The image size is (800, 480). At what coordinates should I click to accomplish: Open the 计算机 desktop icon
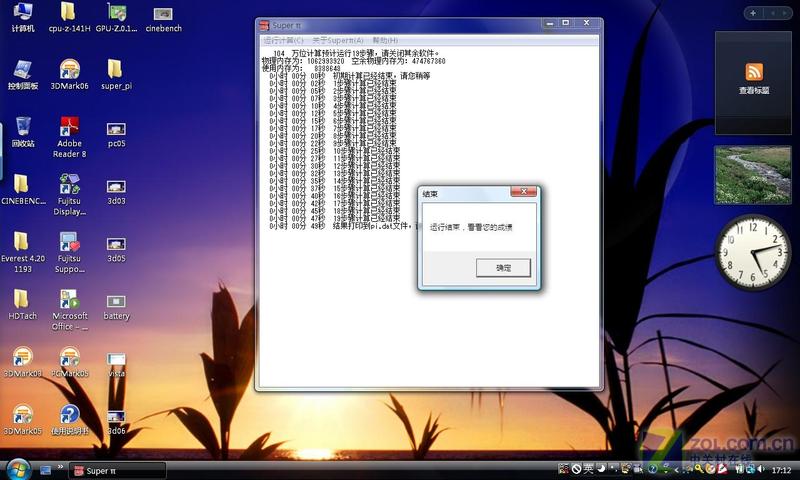pyautogui.click(x=23, y=17)
